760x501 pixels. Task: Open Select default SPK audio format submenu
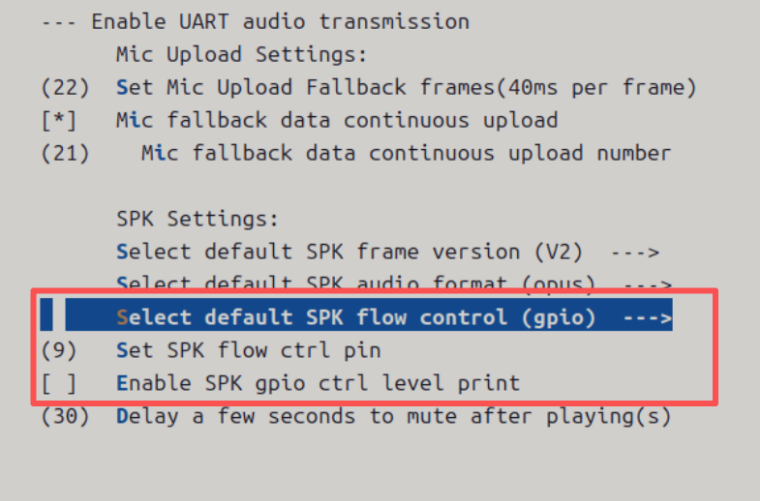355,282
